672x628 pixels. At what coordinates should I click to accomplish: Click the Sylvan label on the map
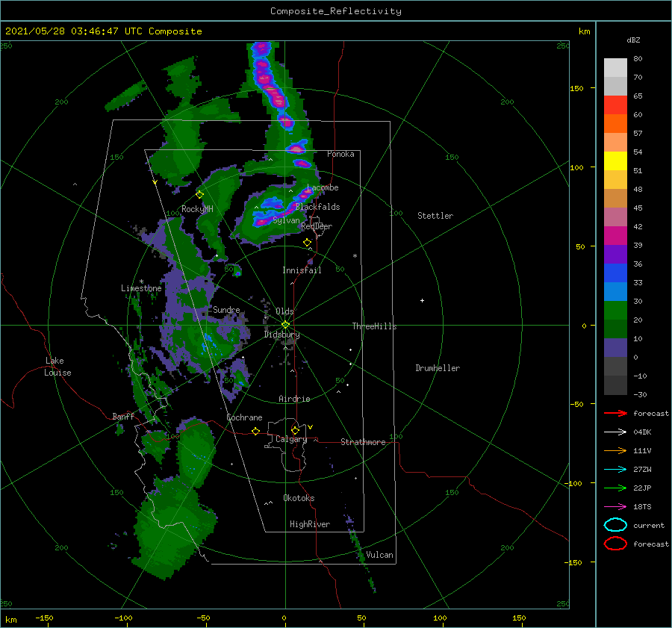coord(286,220)
